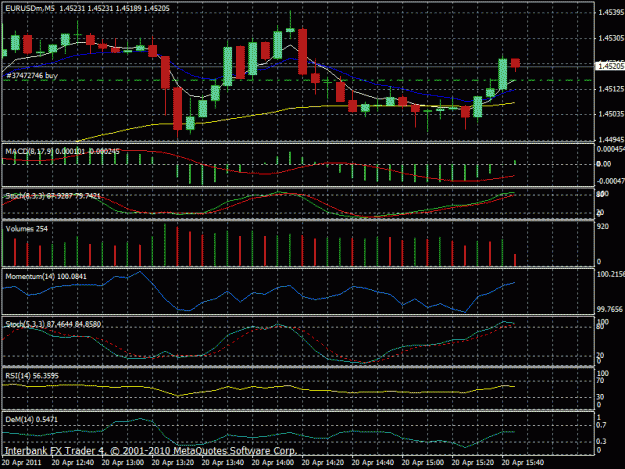
Task: Click the 1.45125 price scale value
Action: tap(611, 89)
